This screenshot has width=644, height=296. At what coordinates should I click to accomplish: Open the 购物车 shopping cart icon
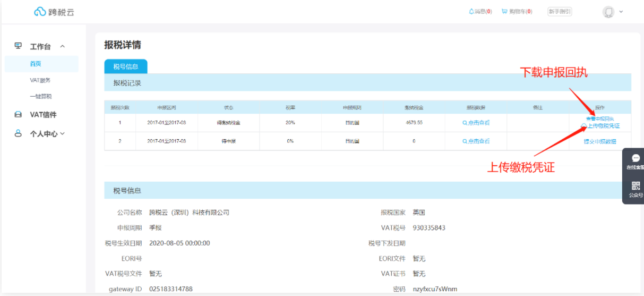(504, 11)
